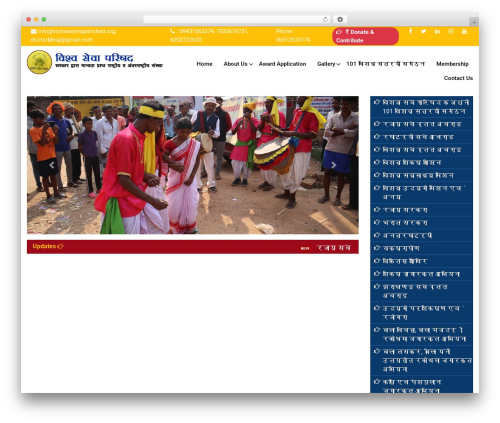Open the YouTube social icon
The height and width of the screenshot is (423, 500).
(x=464, y=31)
